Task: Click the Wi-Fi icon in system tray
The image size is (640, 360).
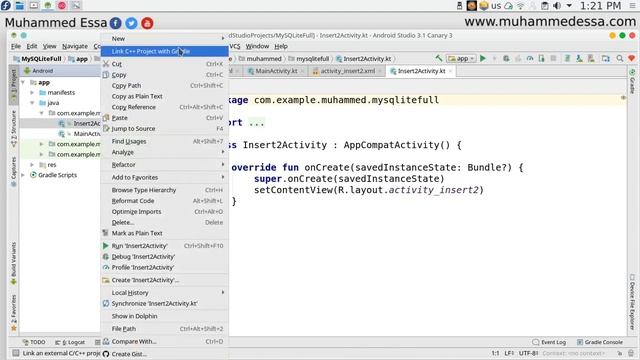Action: pos(521,6)
